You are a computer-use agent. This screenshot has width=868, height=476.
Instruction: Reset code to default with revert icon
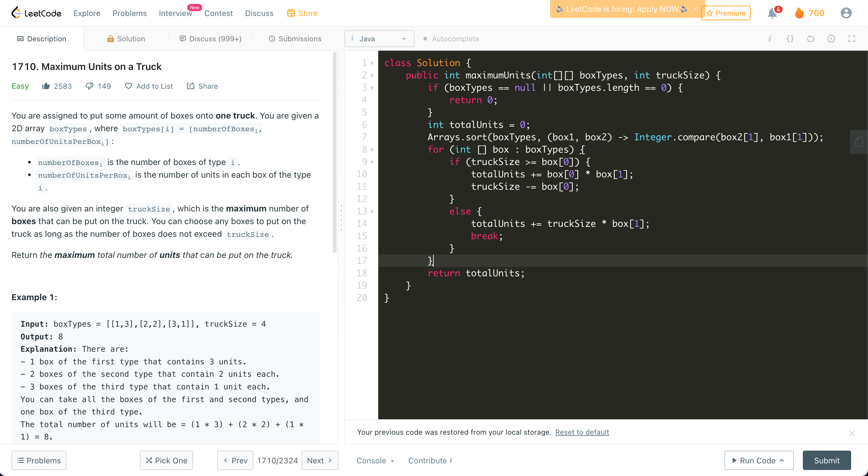click(810, 39)
